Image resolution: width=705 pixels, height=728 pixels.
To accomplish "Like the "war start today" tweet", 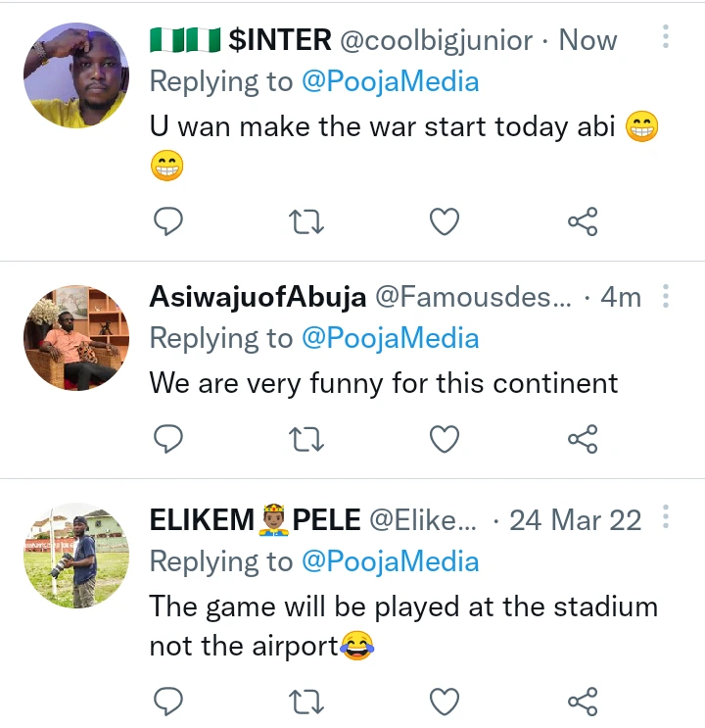I will (445, 222).
